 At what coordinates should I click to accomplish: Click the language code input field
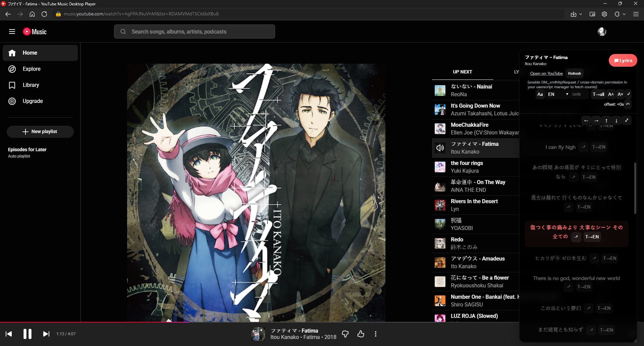[x=580, y=94]
